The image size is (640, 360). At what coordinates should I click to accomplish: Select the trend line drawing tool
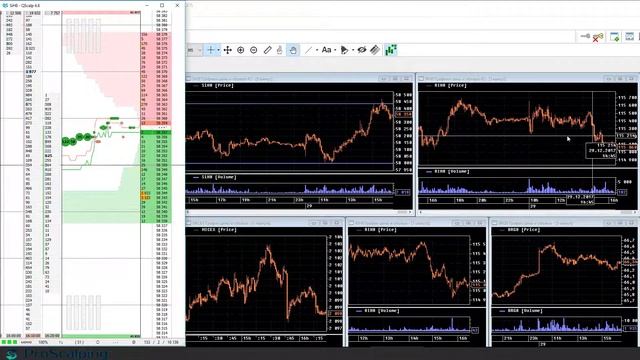(x=309, y=50)
